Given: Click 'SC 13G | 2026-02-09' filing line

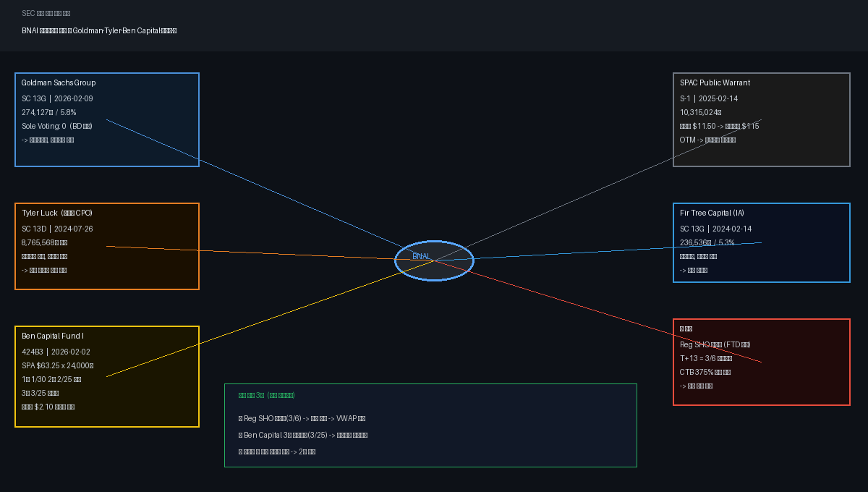Looking at the screenshot, I should click(x=57, y=98).
